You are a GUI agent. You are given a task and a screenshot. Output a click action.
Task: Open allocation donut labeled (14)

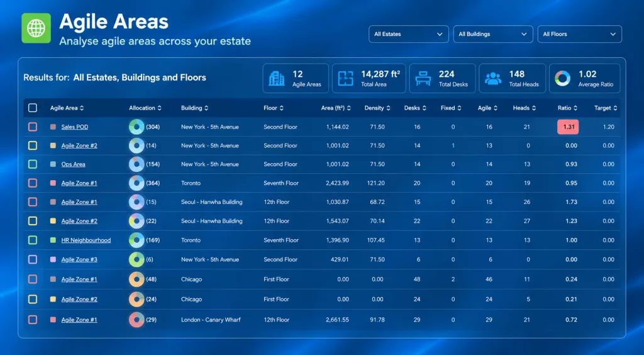136,145
